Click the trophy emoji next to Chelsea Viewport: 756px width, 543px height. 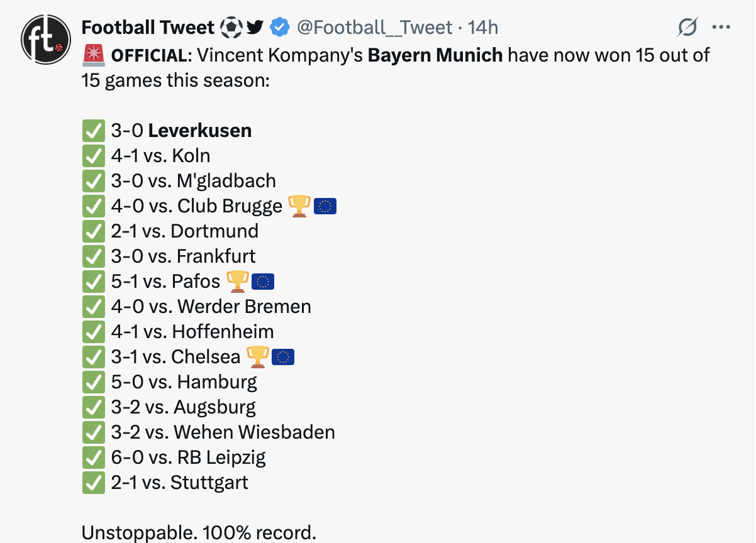(x=257, y=356)
